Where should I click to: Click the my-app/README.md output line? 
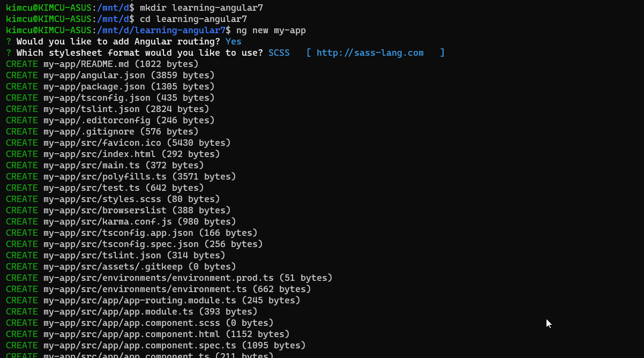tap(86, 64)
